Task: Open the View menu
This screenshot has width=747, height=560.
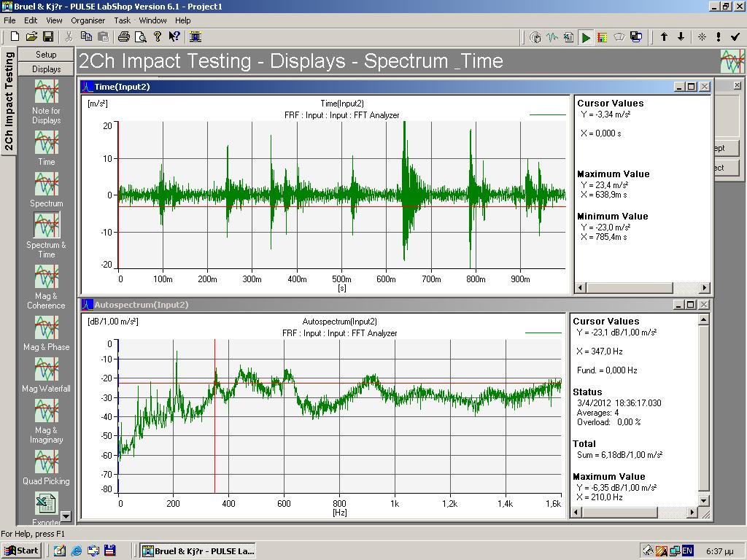Action: click(x=54, y=20)
